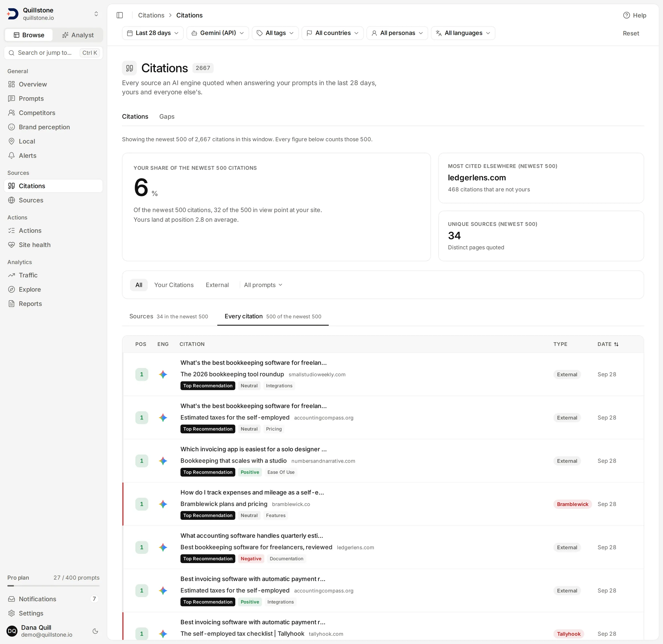663x644 pixels.
Task: Open 'The 2026 bookkeeping tool roundup' citation
Action: (x=232, y=374)
